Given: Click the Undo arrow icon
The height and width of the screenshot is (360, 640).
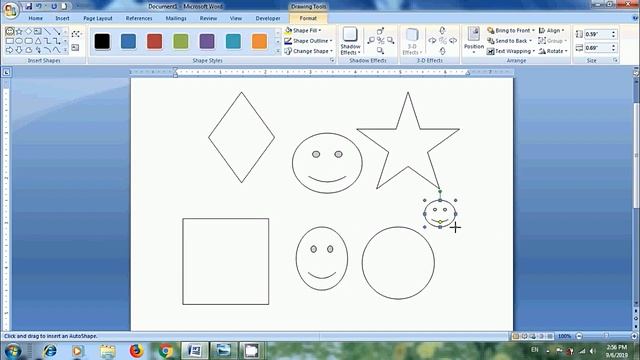Looking at the screenshot, I should [39, 7].
